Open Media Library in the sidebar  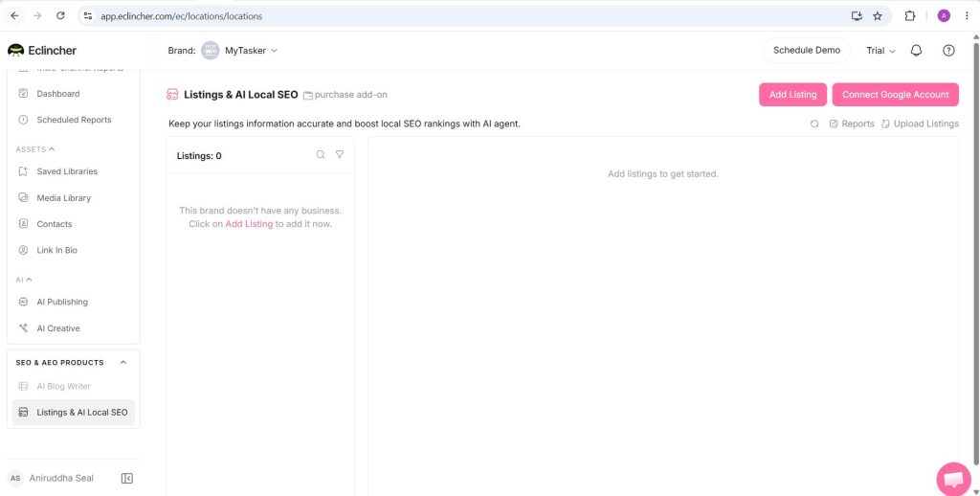click(x=64, y=197)
